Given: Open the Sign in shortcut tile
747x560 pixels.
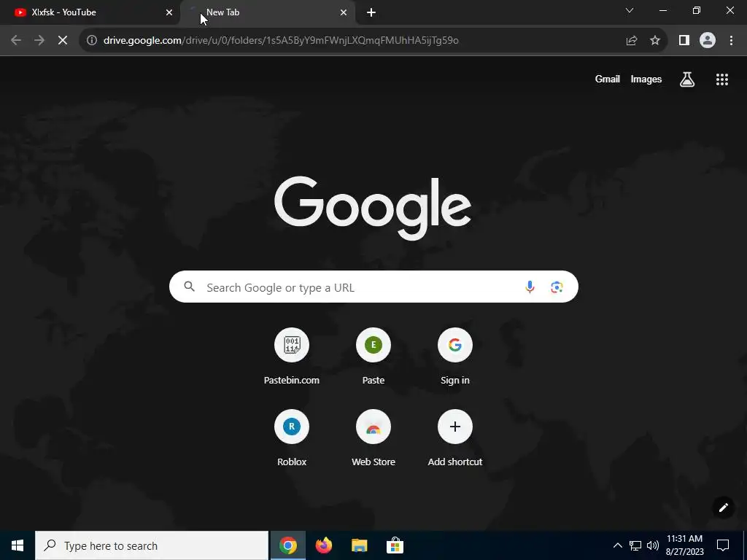Looking at the screenshot, I should (455, 356).
